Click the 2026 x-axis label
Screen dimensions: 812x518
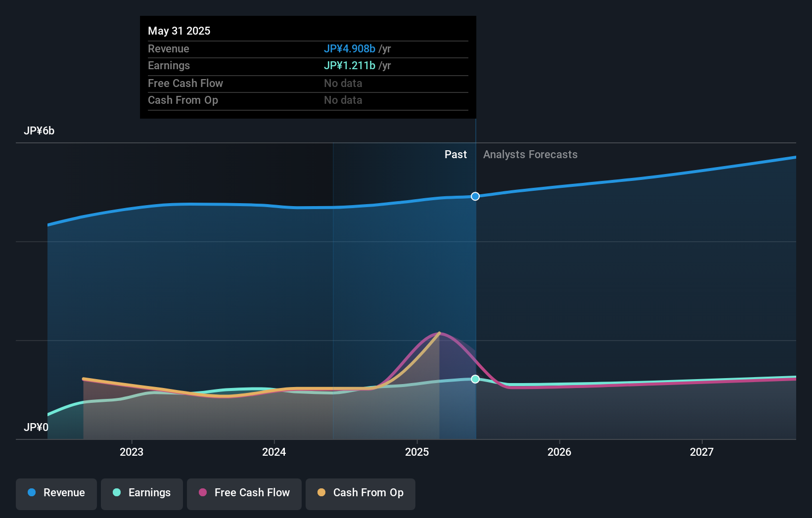[559, 452]
